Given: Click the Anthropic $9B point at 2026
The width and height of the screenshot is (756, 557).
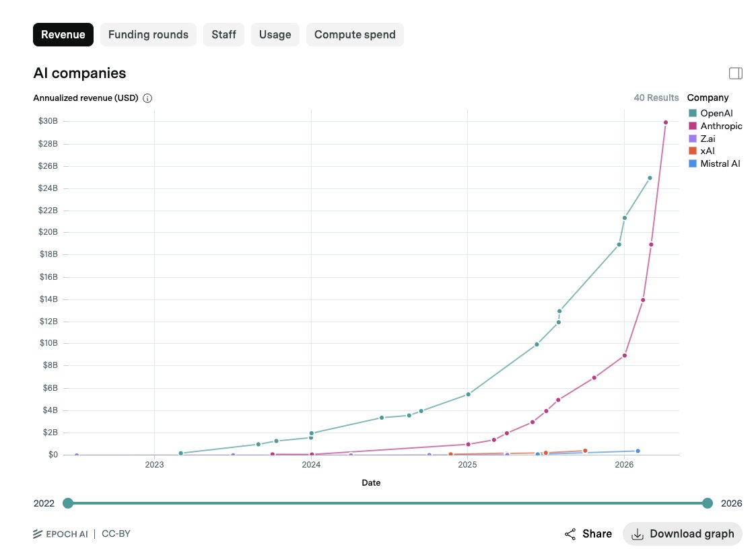Looking at the screenshot, I should (x=625, y=356).
